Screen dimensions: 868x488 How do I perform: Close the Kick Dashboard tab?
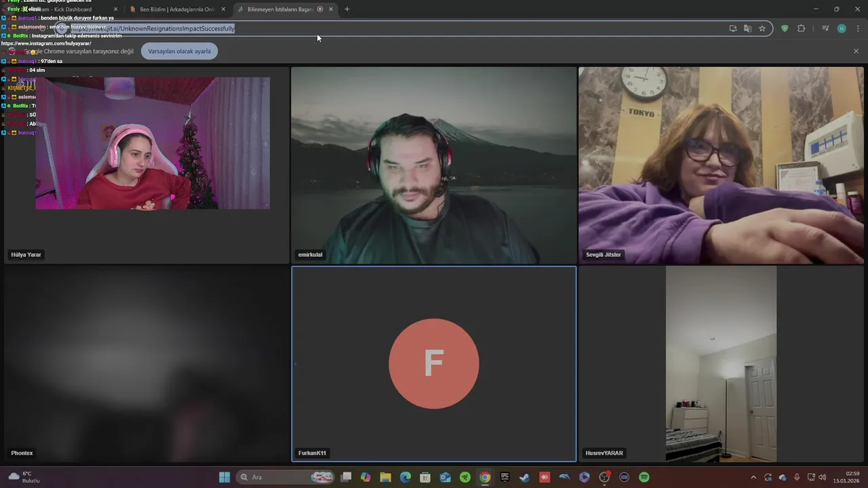click(115, 9)
